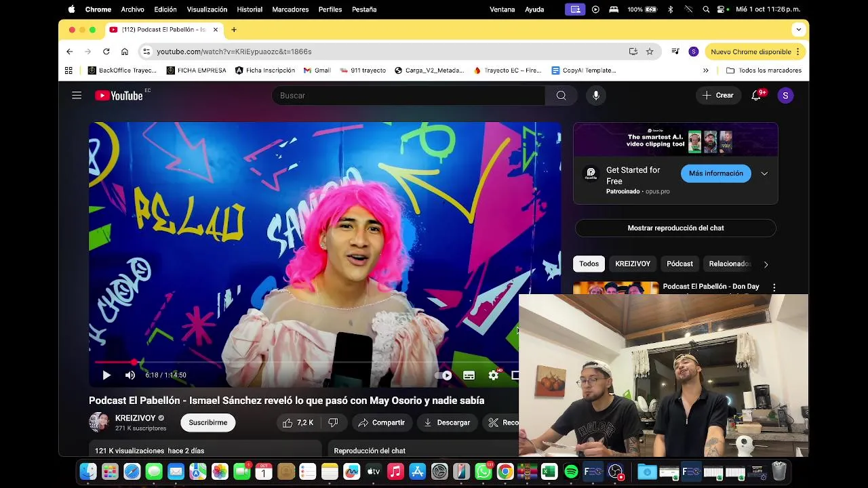
Task: Open Finder from the Dock
Action: pos(88,471)
